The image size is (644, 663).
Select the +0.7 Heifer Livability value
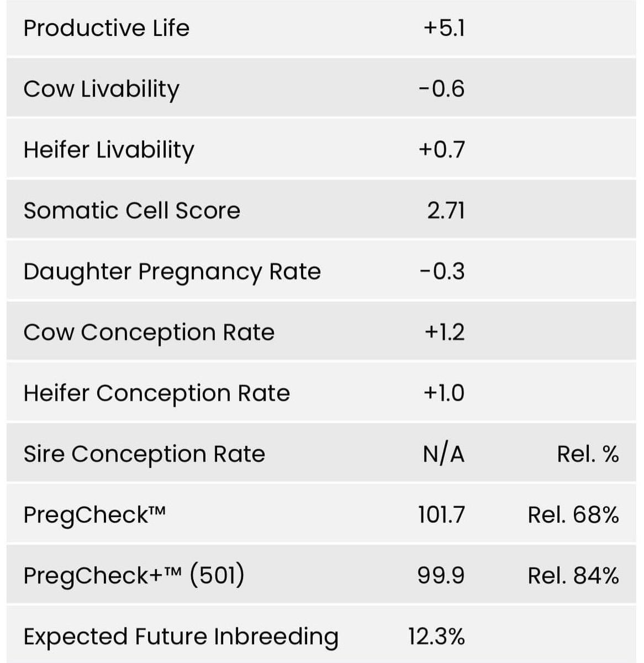point(442,150)
